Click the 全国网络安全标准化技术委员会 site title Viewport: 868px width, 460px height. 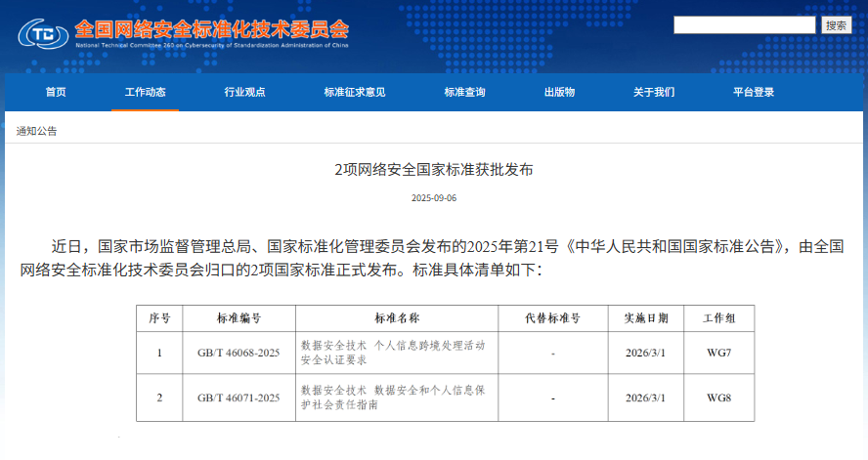coord(212,29)
